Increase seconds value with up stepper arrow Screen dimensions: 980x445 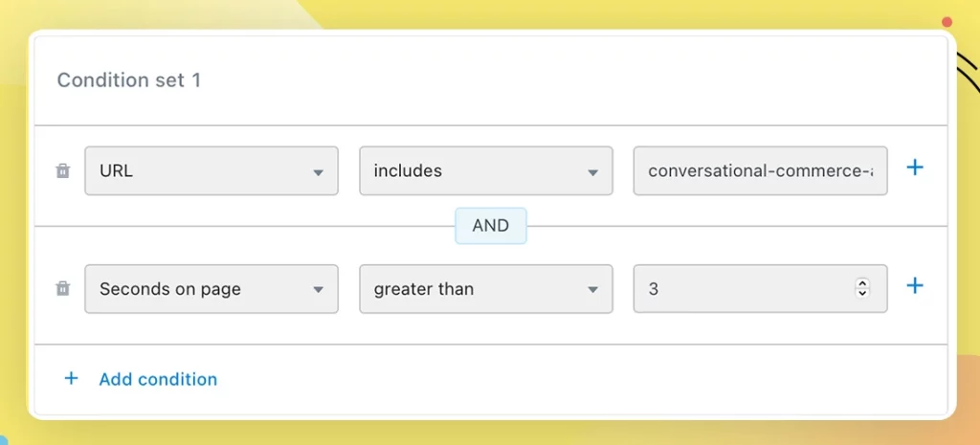click(862, 283)
